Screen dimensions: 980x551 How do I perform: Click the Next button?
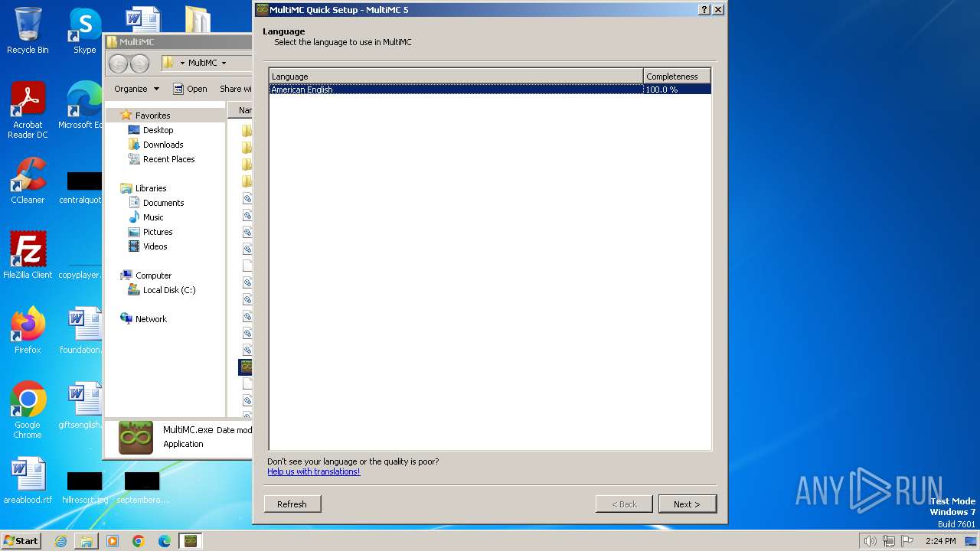coord(687,504)
